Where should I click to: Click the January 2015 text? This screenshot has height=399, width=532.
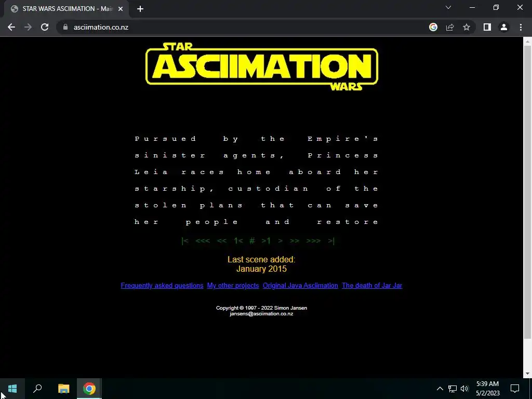[x=261, y=269]
